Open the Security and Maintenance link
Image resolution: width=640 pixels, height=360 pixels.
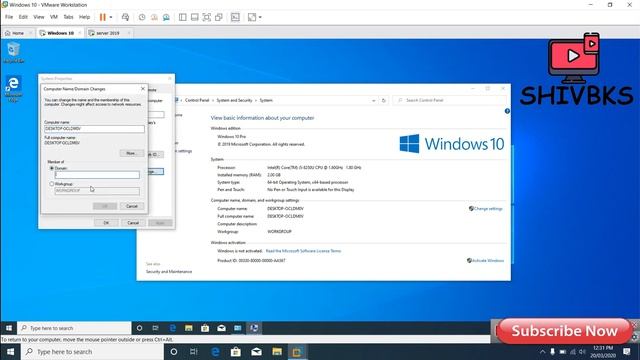pyautogui.click(x=169, y=271)
